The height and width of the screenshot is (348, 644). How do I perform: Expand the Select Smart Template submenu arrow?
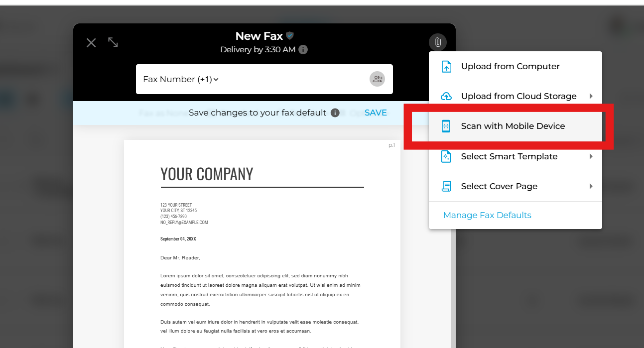click(x=591, y=156)
